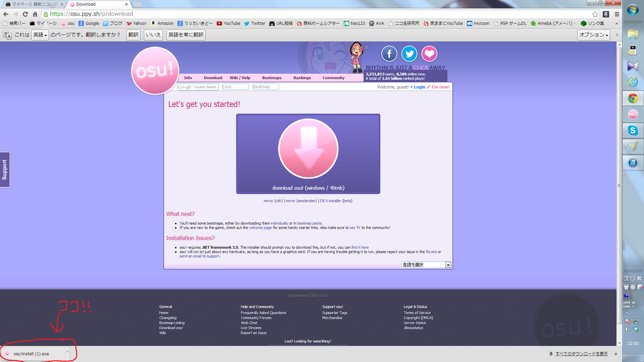
Task: Open the Changelog footer link
Action: pos(168,318)
